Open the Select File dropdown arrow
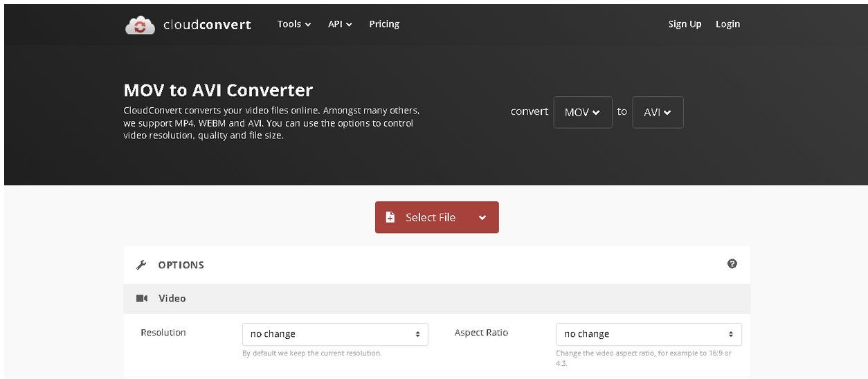Screen dimensions: 868x379 pos(482,217)
